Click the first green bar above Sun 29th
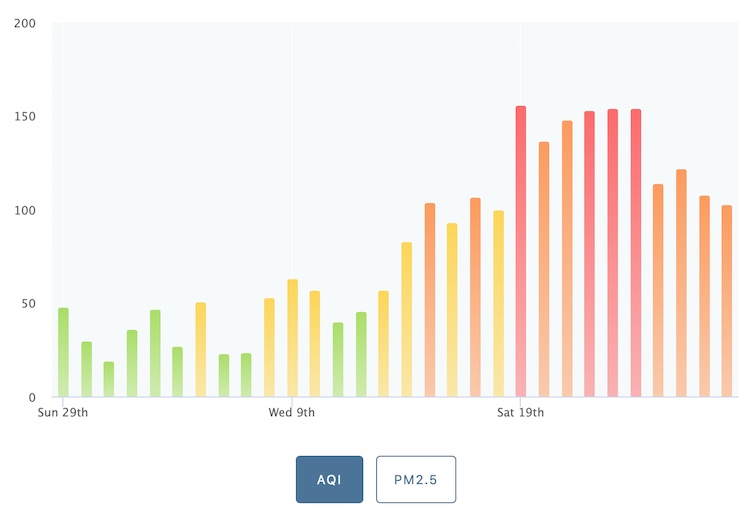740x517 pixels. (63, 352)
